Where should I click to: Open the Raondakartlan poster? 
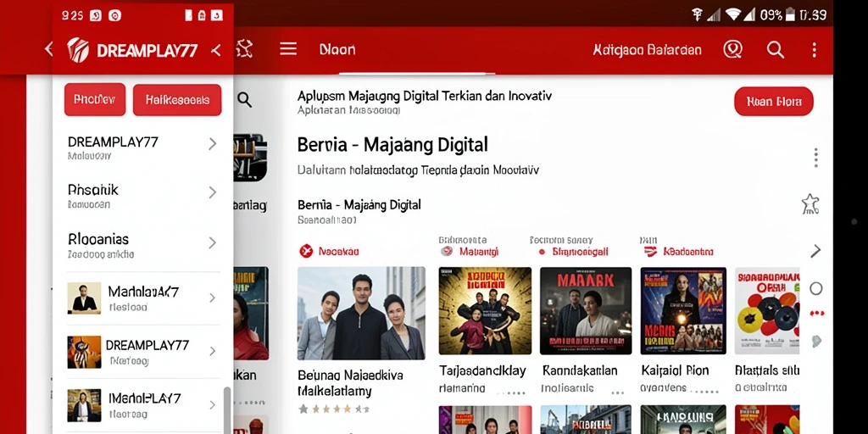point(586,310)
